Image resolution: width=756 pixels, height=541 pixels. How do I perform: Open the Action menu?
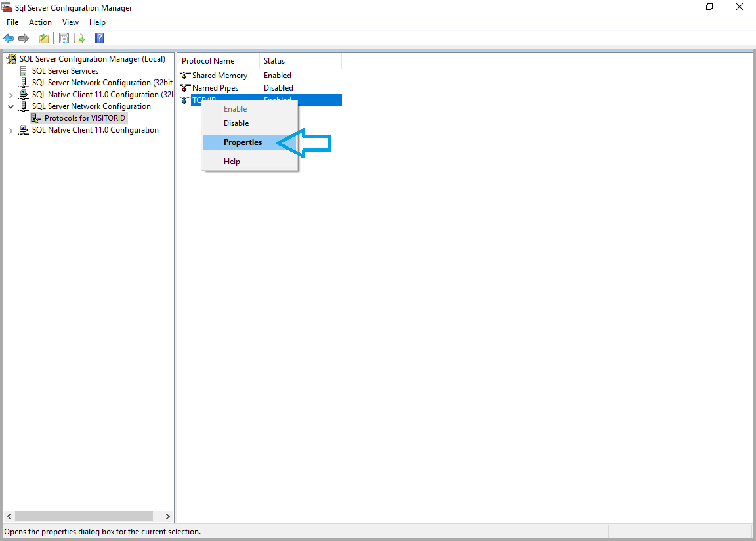(40, 22)
